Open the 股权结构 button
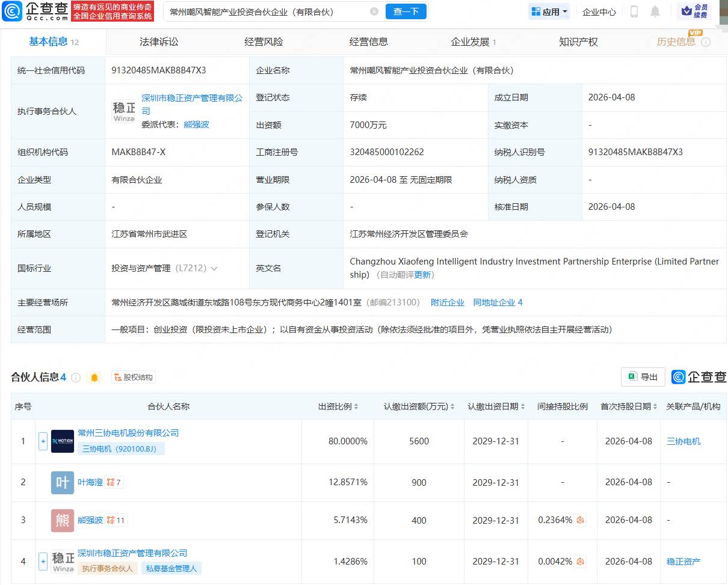Image resolution: width=728 pixels, height=585 pixels. 134,378
